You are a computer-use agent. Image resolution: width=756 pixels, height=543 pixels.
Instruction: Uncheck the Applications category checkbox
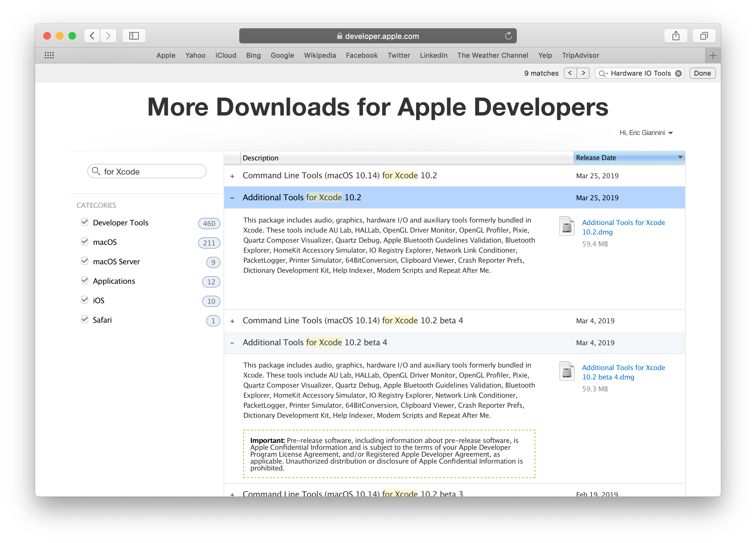(85, 280)
